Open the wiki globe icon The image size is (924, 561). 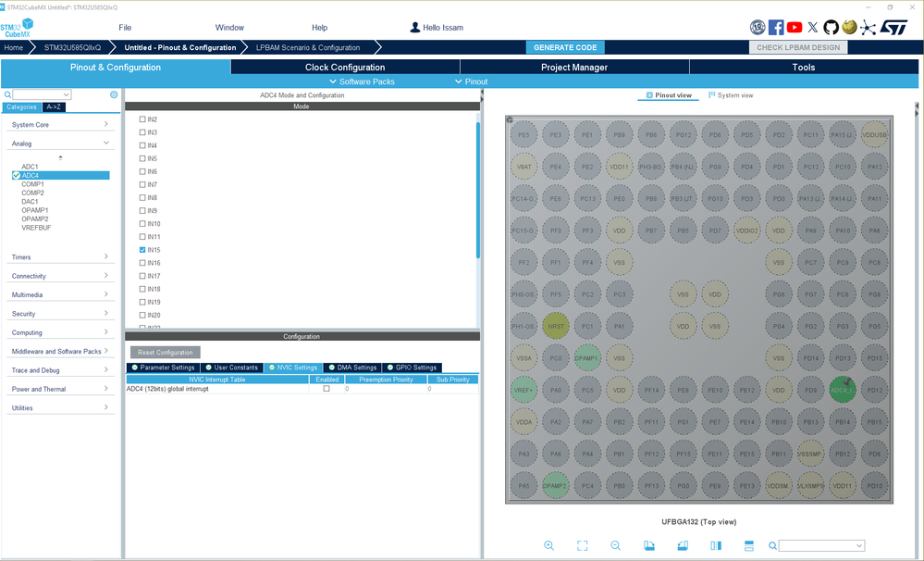[849, 27]
